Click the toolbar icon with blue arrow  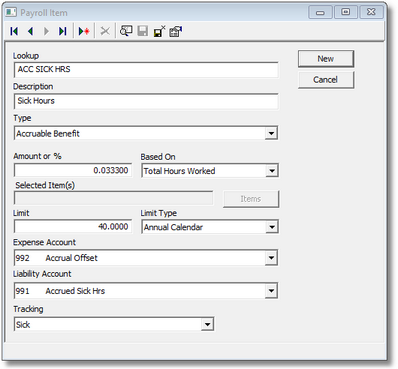[x=176, y=31]
